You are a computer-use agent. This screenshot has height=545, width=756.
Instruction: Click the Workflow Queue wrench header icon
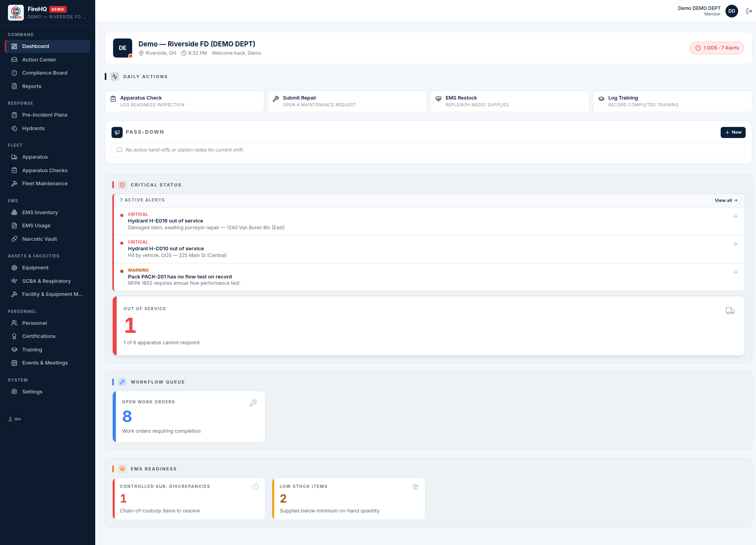pos(122,382)
